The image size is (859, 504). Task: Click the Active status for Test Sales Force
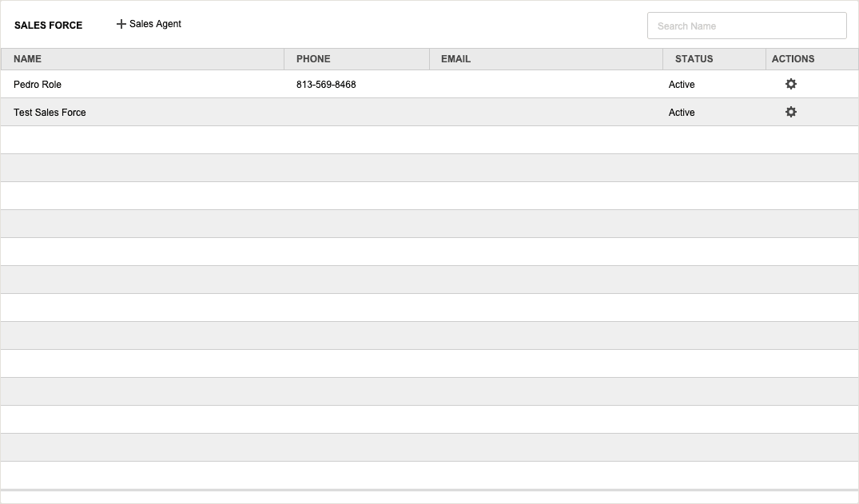pyautogui.click(x=682, y=113)
